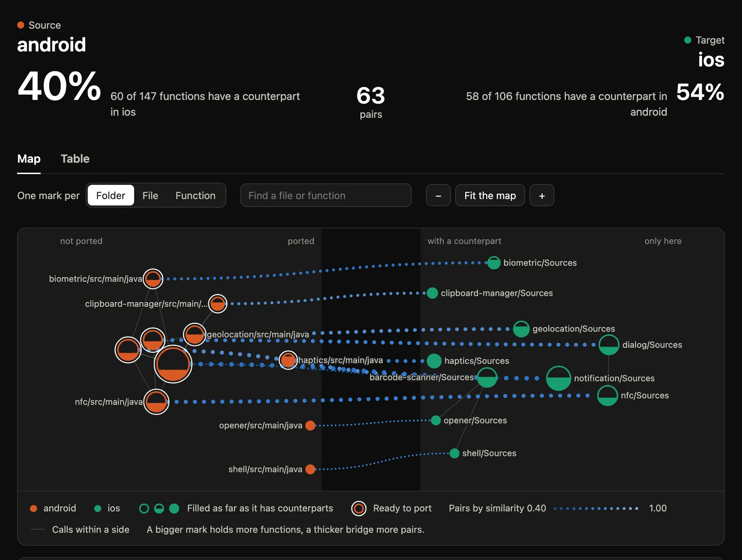Click the Fit the map button
Image resolution: width=742 pixels, height=560 pixels.
point(490,195)
